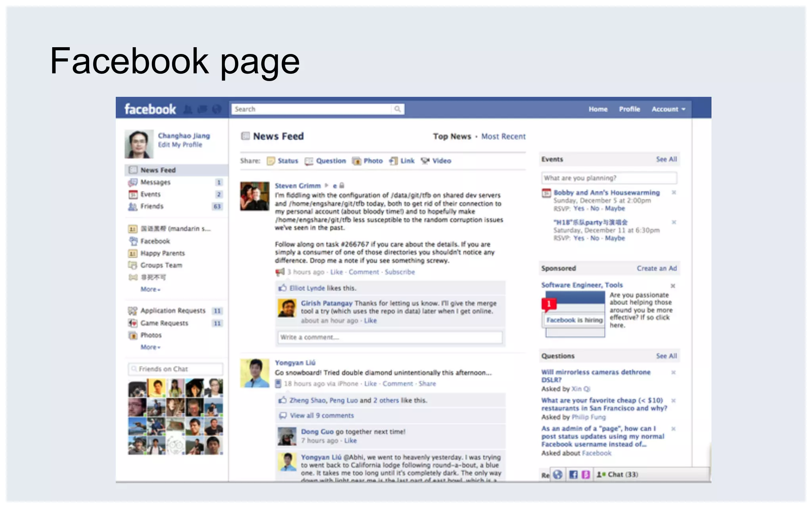Viewport: 812px width, 508px height.
Task: Dismiss the H18 party event
Action: 674,222
